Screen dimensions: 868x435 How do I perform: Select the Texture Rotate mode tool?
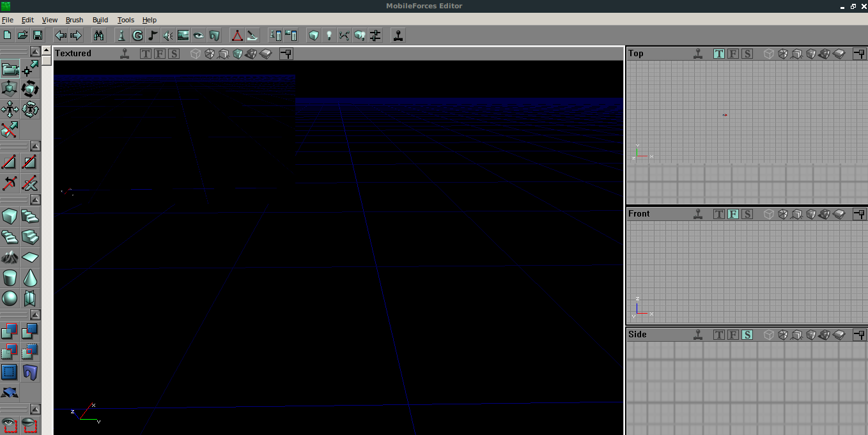click(x=30, y=109)
